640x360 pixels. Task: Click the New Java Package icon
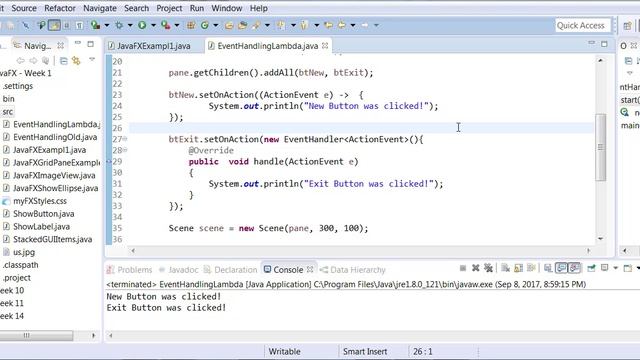point(191,25)
